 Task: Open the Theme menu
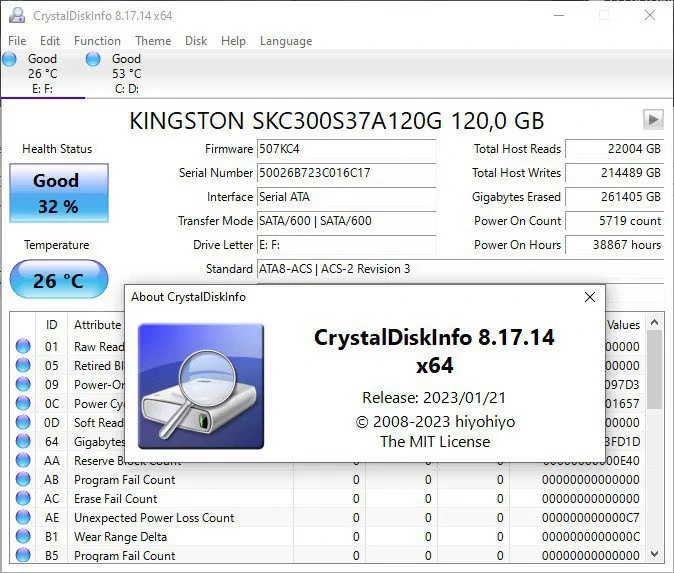(x=153, y=41)
